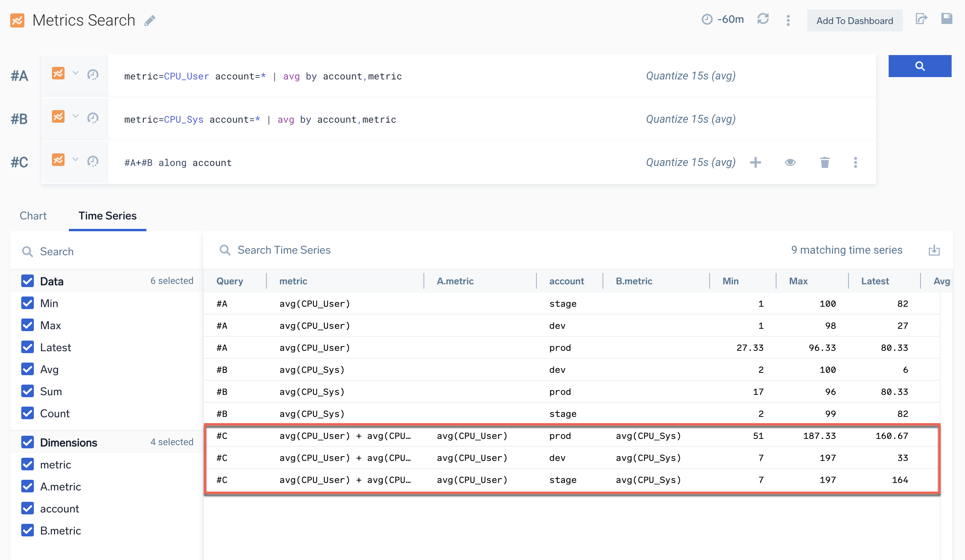Switch to the Chart tab
Screen dimensions: 965x560
[33, 216]
